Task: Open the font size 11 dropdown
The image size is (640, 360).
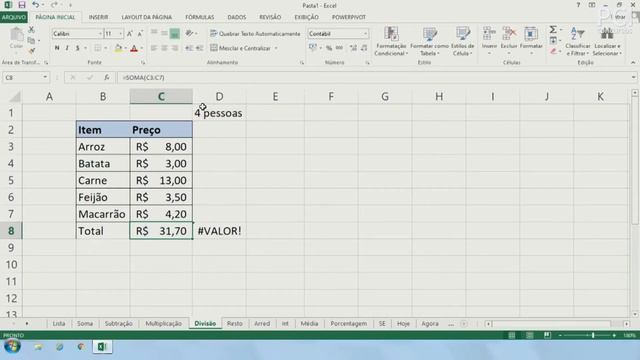Action: tap(120, 34)
